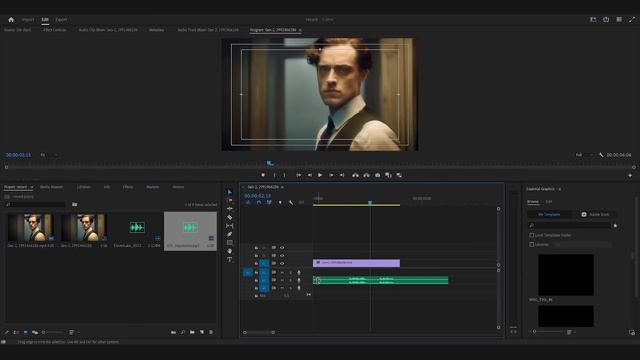Switch to the Import tab
This screenshot has width=640, height=360.
pyautogui.click(x=28, y=20)
